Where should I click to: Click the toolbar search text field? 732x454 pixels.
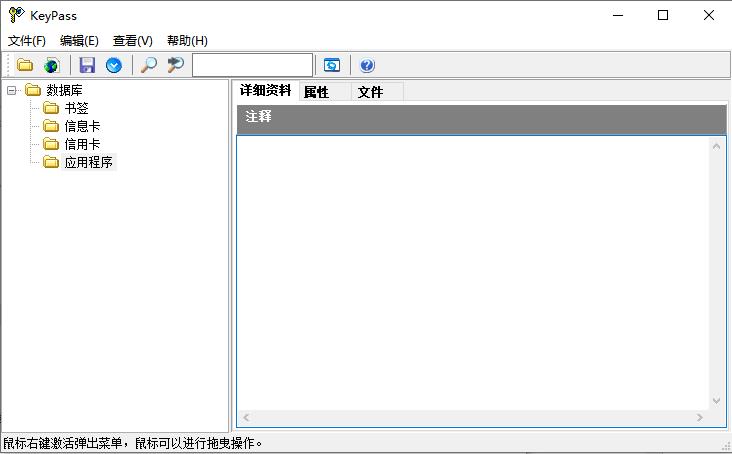tap(252, 65)
